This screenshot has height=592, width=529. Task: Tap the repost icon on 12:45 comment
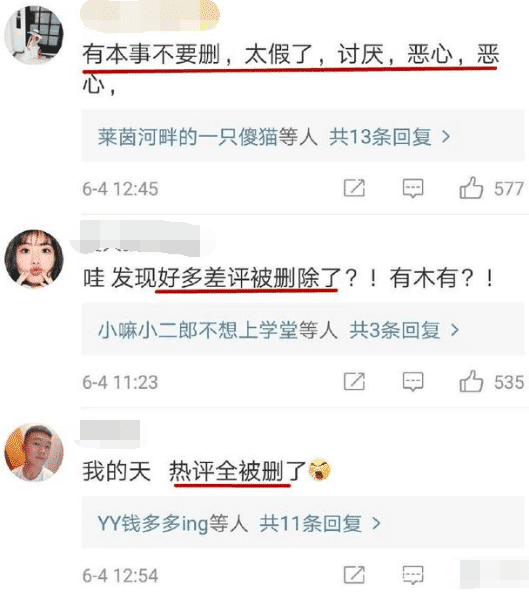click(354, 188)
